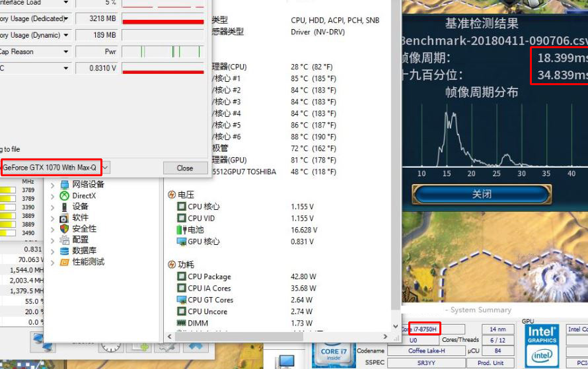
Task: Click the 14 nm process field
Action: point(498,329)
